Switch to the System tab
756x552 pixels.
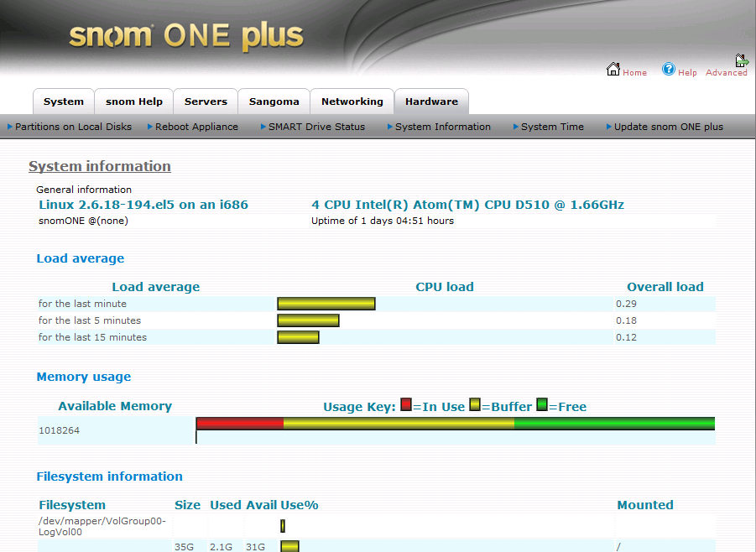[x=64, y=102]
